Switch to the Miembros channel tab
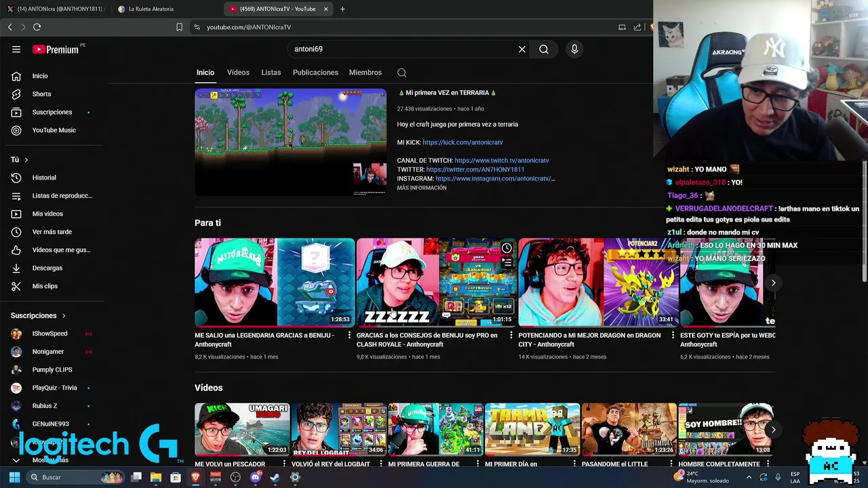 366,73
